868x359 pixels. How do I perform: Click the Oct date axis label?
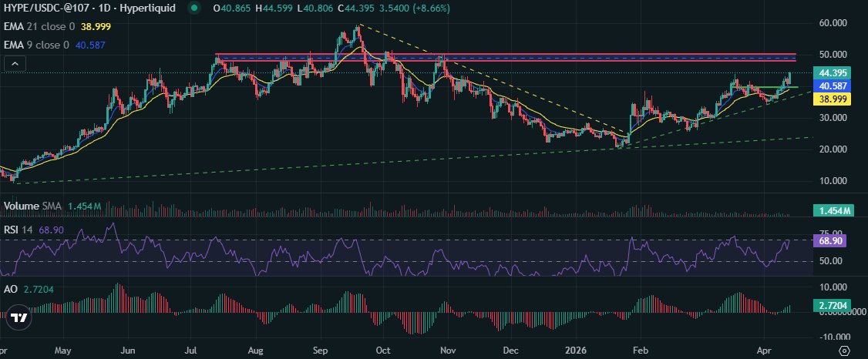(383, 351)
